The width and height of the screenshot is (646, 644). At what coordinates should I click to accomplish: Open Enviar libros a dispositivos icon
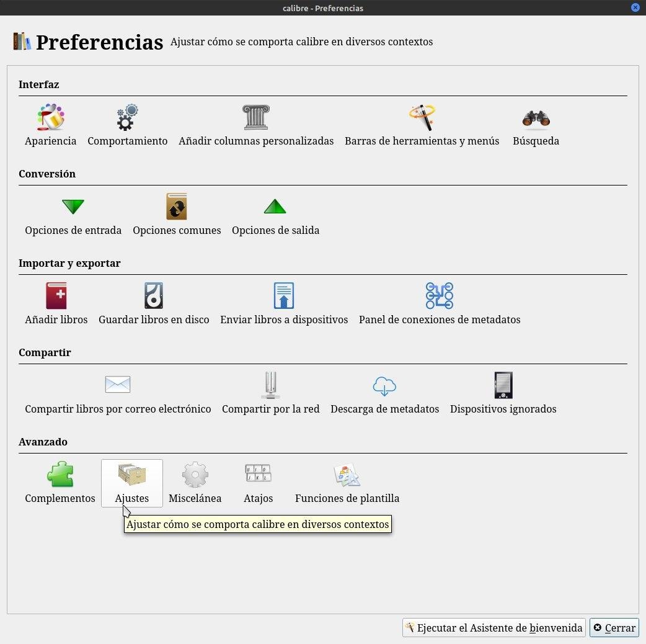284,295
